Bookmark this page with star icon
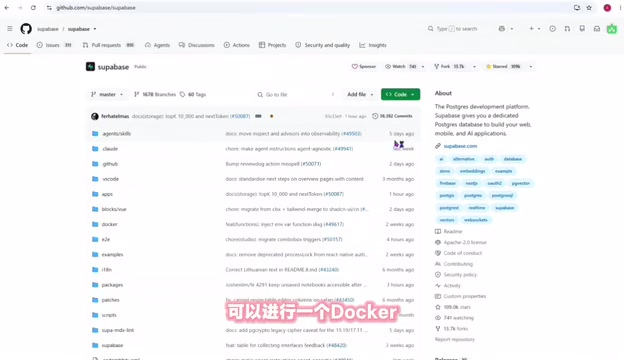Image resolution: width=624 pixels, height=360 pixels. click(589, 8)
